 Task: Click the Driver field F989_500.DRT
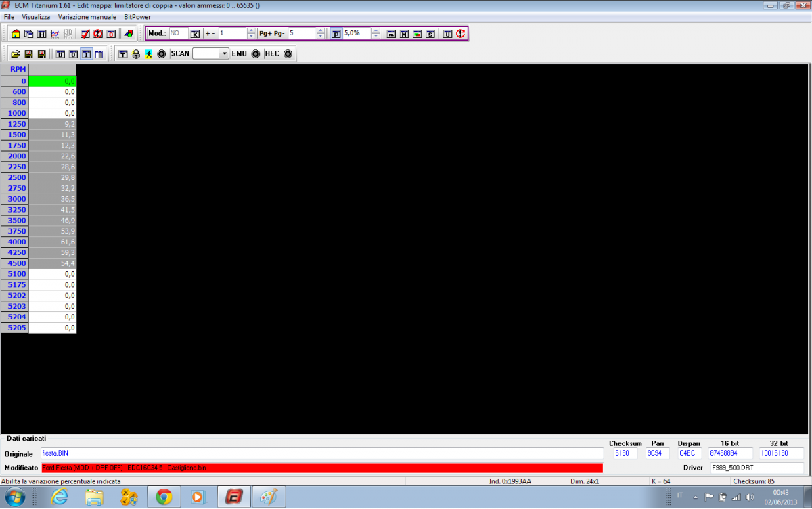coord(756,468)
